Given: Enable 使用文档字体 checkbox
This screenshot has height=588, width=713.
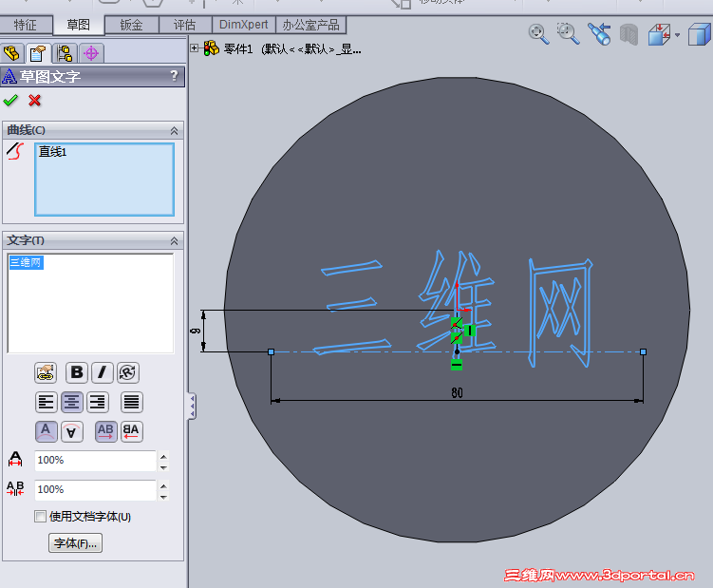Looking at the screenshot, I should [x=40, y=516].
